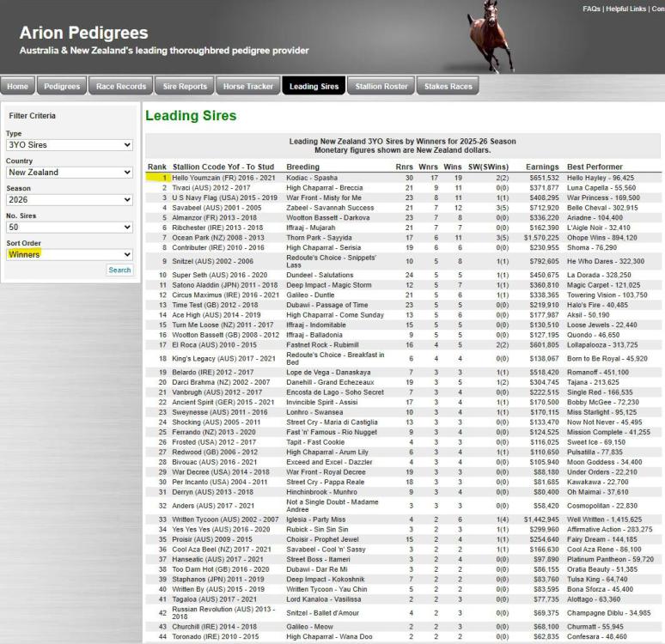Click breeding Zabeel - Savannah Success
Viewport: 665px width, 644px height.
pyautogui.click(x=331, y=208)
